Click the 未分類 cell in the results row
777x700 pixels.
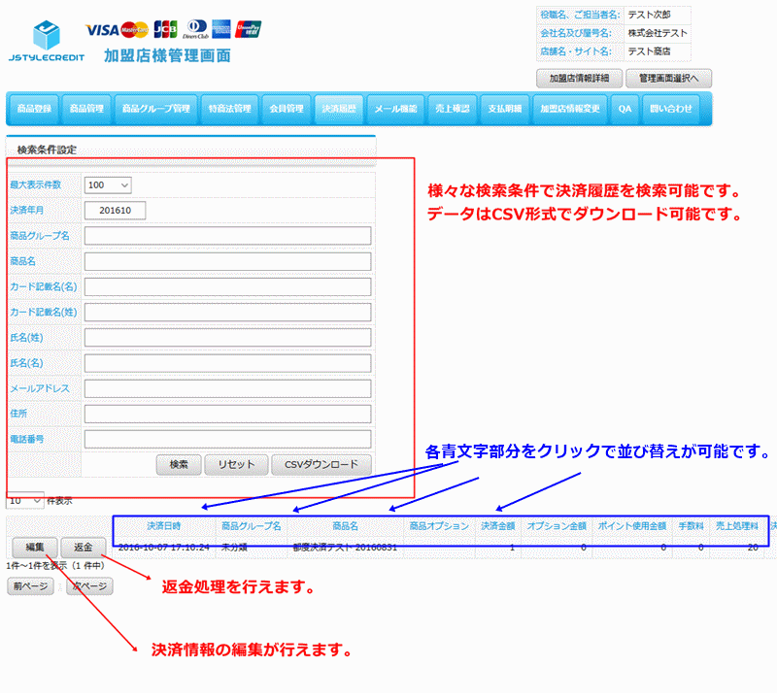[x=234, y=548]
